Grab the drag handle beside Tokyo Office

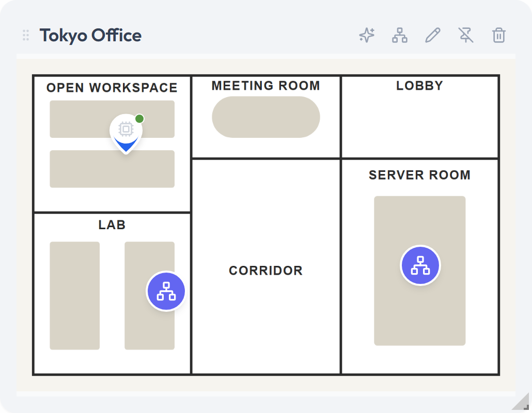[26, 35]
